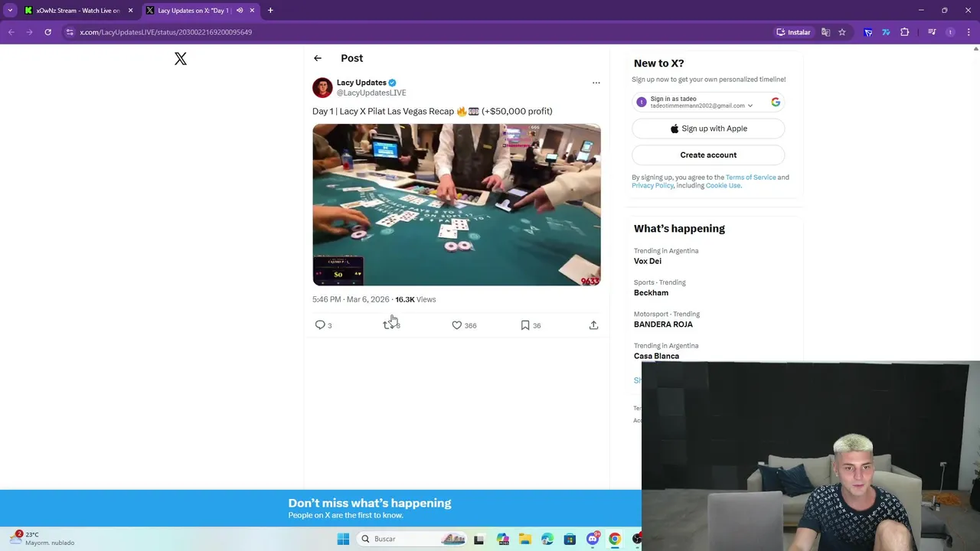Click the 16.3K Views count
This screenshot has width=980, height=551.
point(415,299)
